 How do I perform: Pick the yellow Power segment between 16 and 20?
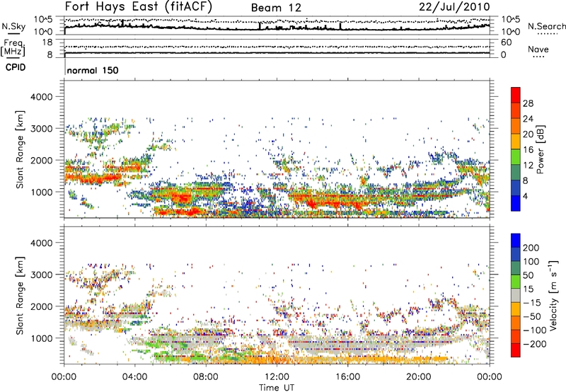point(516,142)
